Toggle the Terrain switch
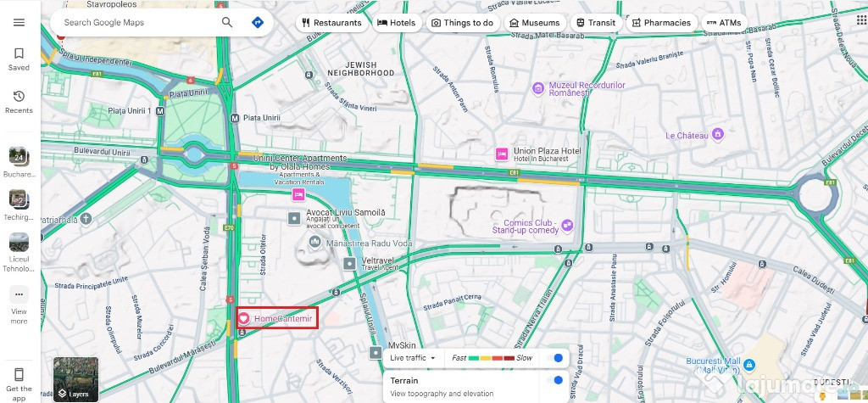868x403 pixels. pos(554,380)
